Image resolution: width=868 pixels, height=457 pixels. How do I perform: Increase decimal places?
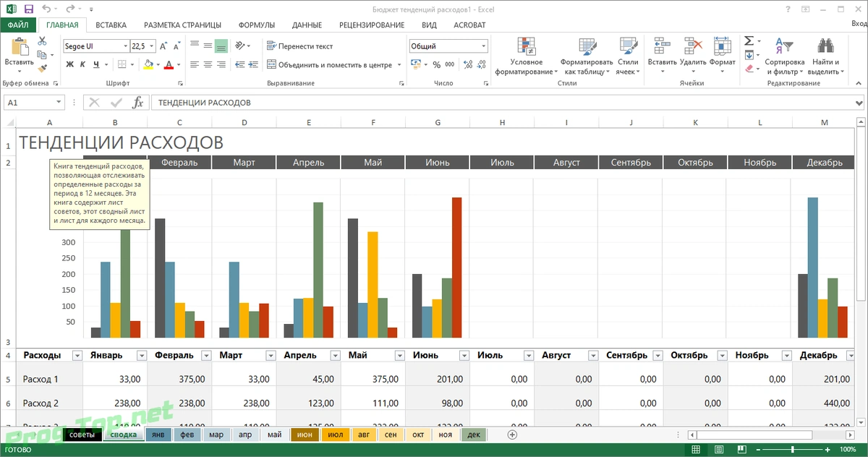coord(467,64)
